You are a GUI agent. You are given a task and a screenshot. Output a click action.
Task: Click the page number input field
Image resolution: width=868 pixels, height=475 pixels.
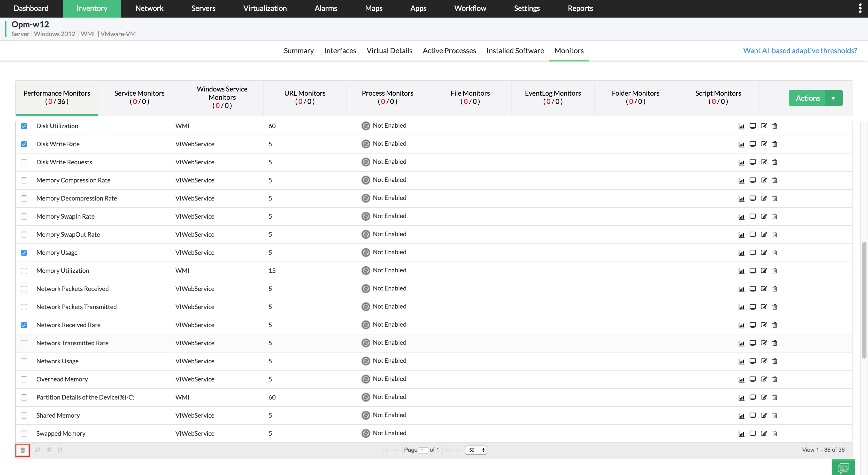coord(423,450)
